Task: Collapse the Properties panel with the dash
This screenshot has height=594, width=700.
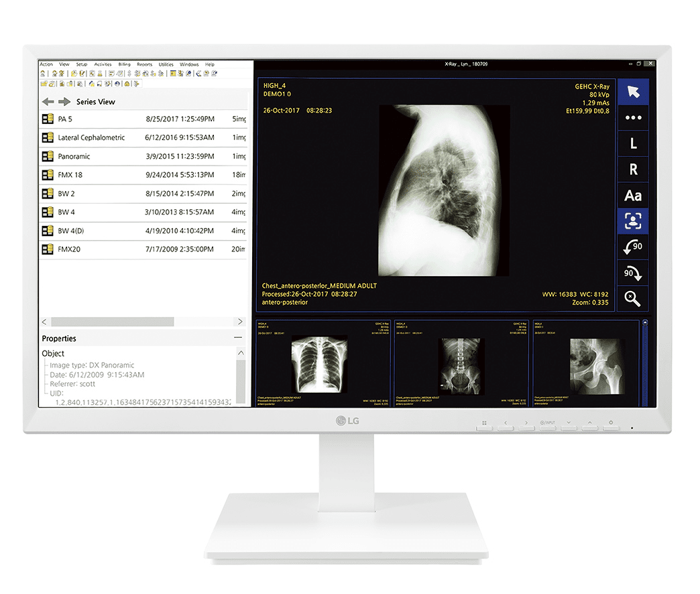Action: click(238, 338)
